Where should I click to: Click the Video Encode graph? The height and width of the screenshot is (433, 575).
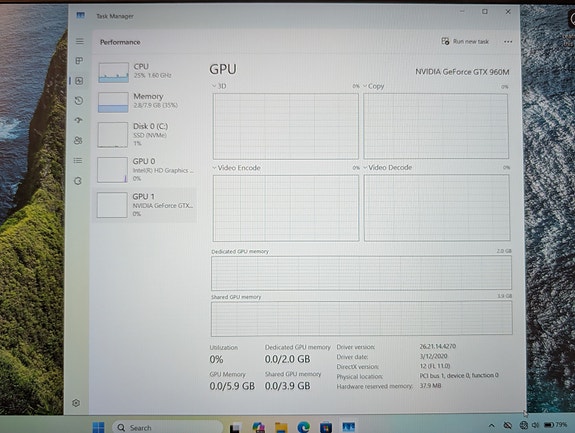(286, 208)
